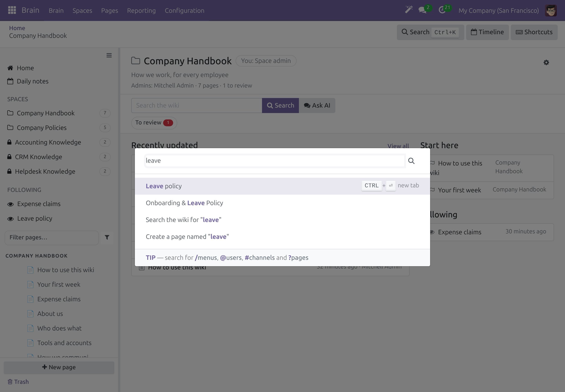Screen dimensions: 565x392
Task: Toggle the eye icon for Leave policy in Following
Action: coord(10,219)
